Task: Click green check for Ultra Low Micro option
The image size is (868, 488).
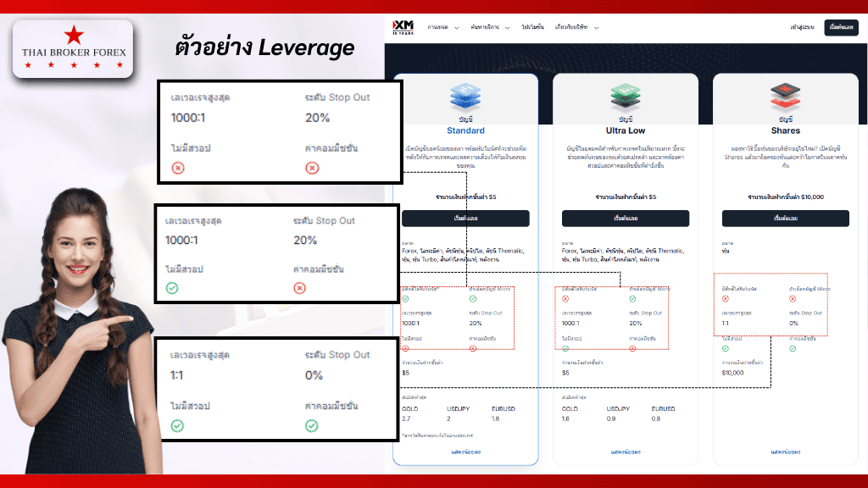Action: tap(633, 299)
